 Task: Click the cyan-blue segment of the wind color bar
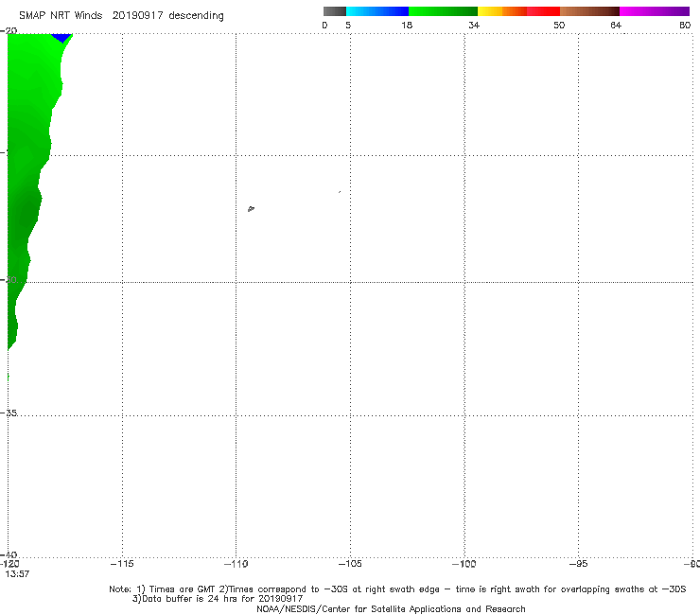coord(377,11)
